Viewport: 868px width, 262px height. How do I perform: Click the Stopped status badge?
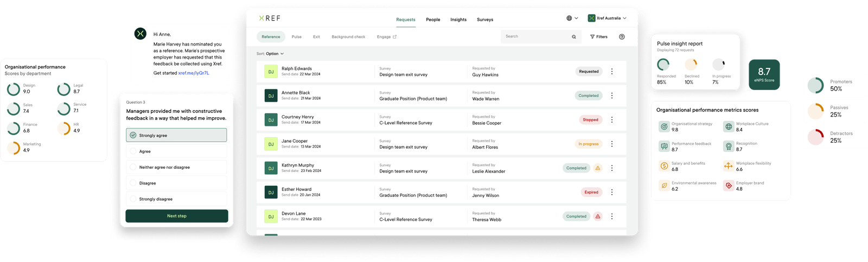click(x=591, y=120)
